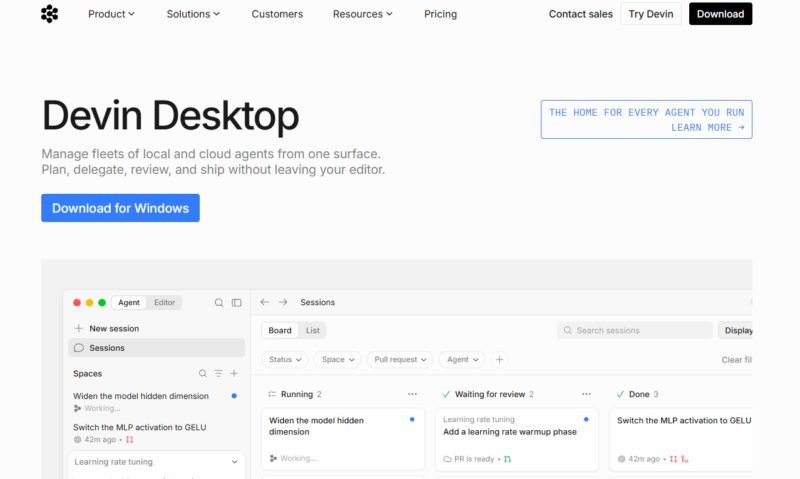Screen dimensions: 800x479
Task: Open the Widen the model hidden dimension card
Action: click(x=343, y=439)
